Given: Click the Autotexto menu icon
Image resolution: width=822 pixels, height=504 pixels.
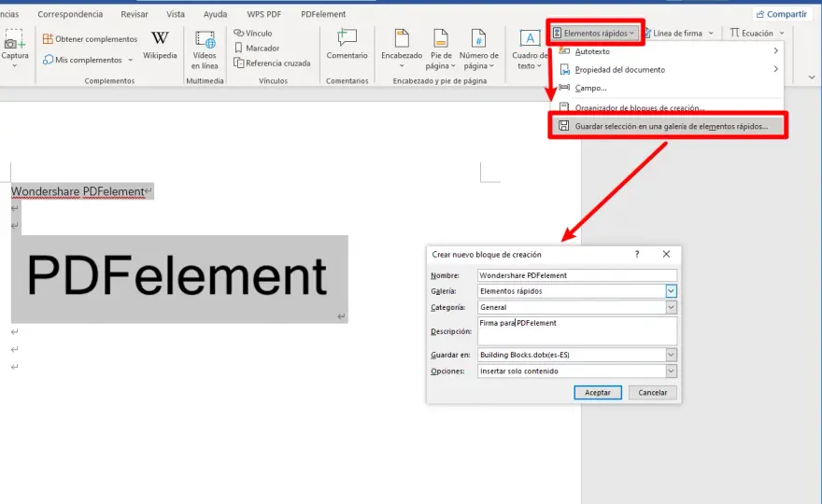Looking at the screenshot, I should 564,51.
